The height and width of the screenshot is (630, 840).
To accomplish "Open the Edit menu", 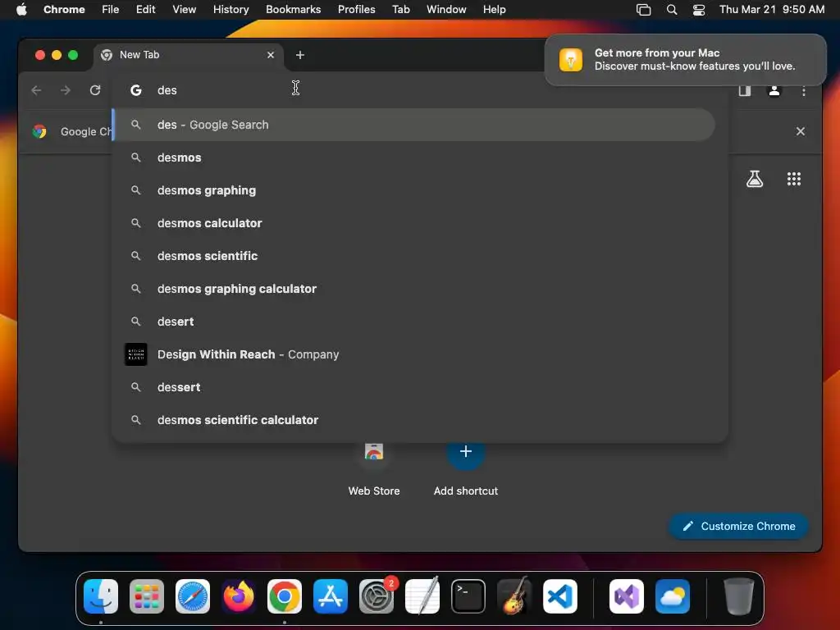I will click(x=146, y=10).
